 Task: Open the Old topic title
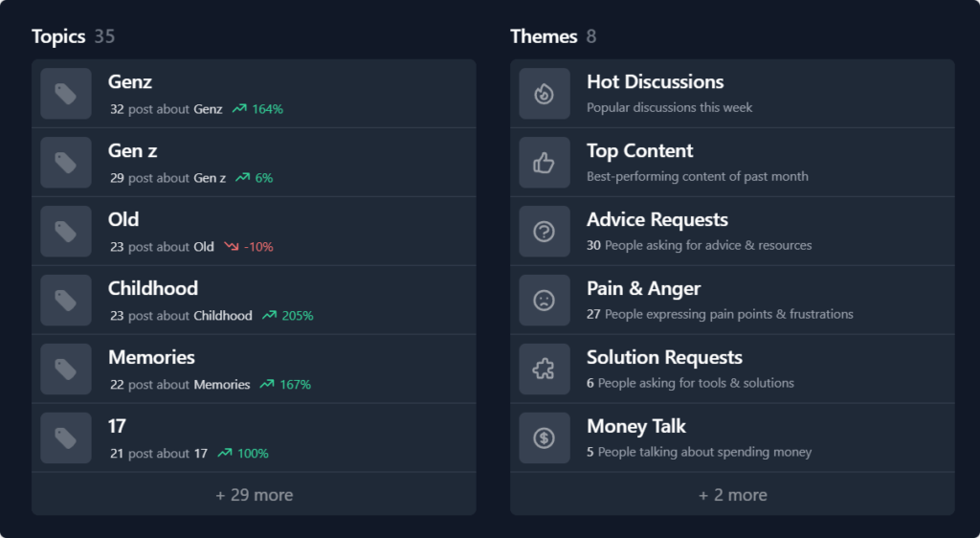tap(123, 219)
